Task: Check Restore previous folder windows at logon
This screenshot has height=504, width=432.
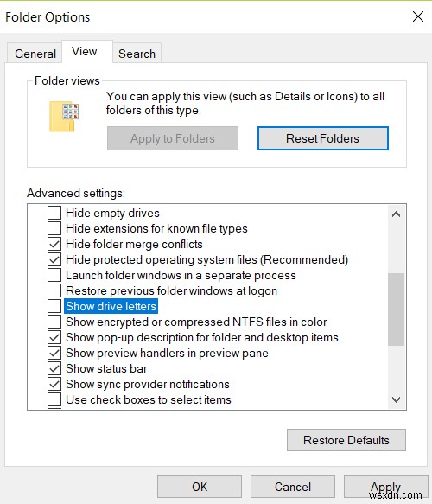Action: click(x=54, y=290)
